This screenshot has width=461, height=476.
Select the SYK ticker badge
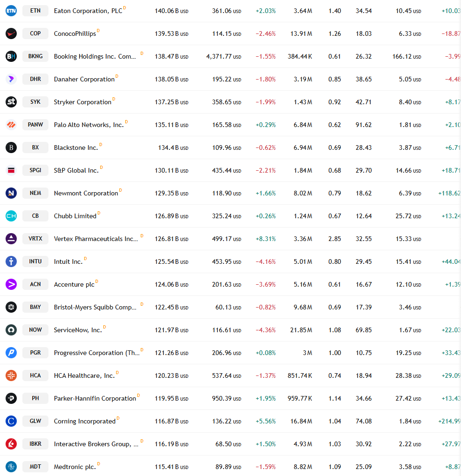point(35,102)
